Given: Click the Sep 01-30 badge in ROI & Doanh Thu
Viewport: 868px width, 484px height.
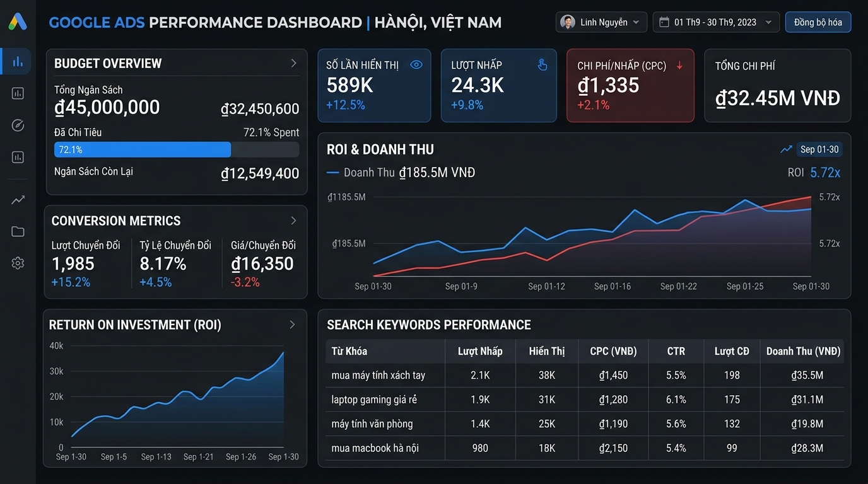Looking at the screenshot, I should [x=819, y=149].
